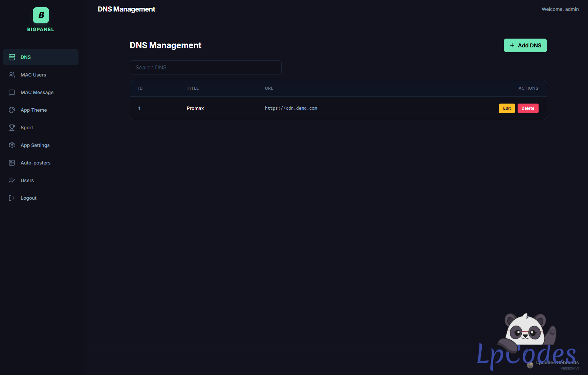Screen dimensions: 588x375
Task: Click the DNS server icon in sidebar
Action: coord(12,57)
